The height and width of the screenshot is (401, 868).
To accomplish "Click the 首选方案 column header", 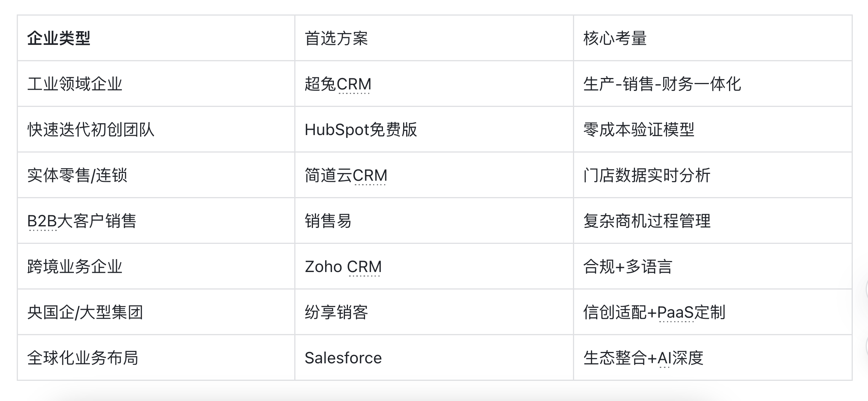I will click(x=336, y=38).
